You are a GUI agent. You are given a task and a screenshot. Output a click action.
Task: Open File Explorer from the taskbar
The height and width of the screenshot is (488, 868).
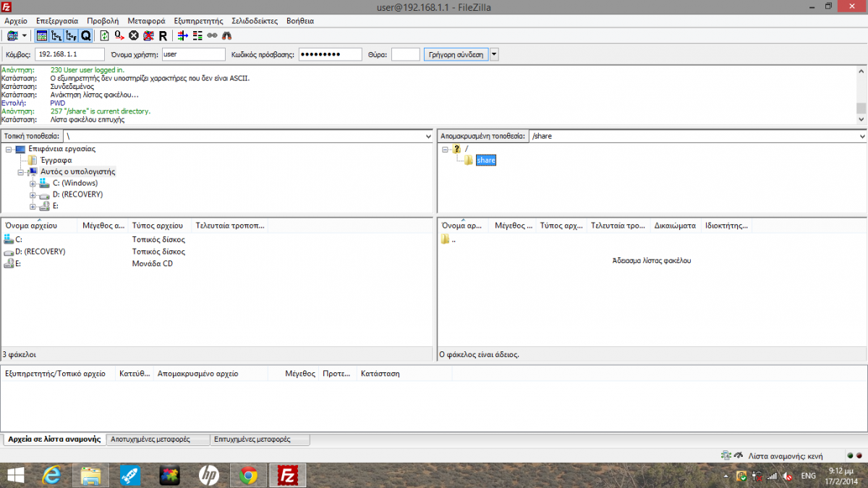click(90, 475)
